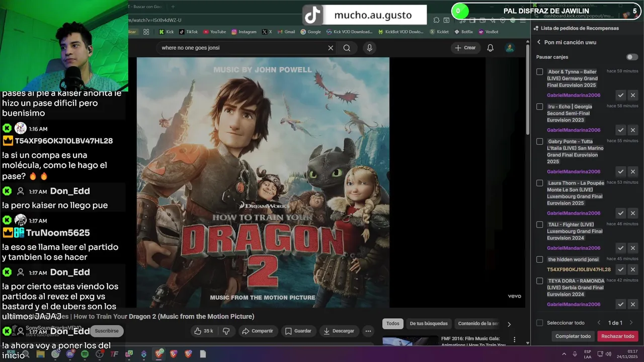Image resolution: width=644 pixels, height=362 pixels.
Task: Check the hidden world jonsi checkbox
Action: pyautogui.click(x=540, y=259)
